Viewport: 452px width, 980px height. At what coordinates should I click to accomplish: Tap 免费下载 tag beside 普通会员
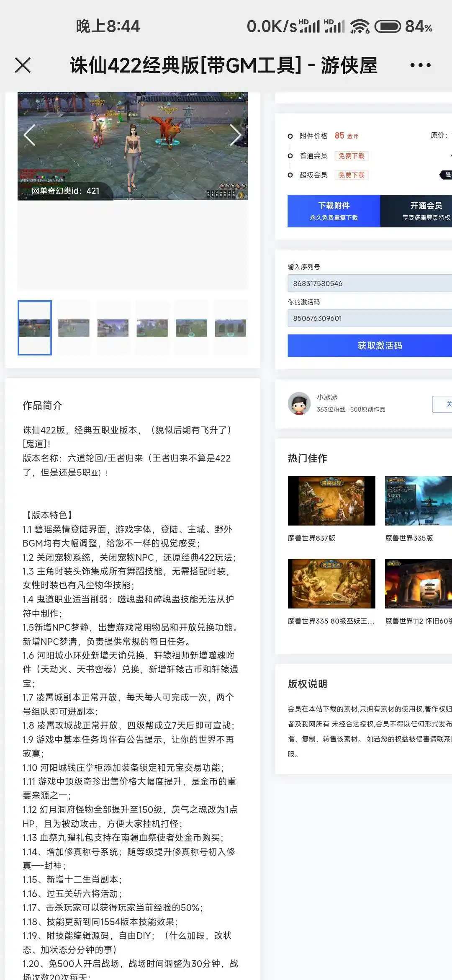(352, 156)
